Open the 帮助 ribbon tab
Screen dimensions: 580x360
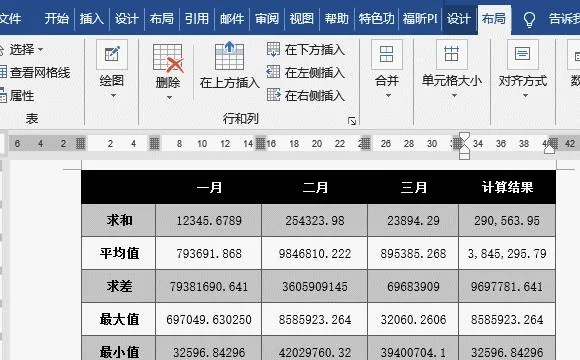tap(337, 18)
